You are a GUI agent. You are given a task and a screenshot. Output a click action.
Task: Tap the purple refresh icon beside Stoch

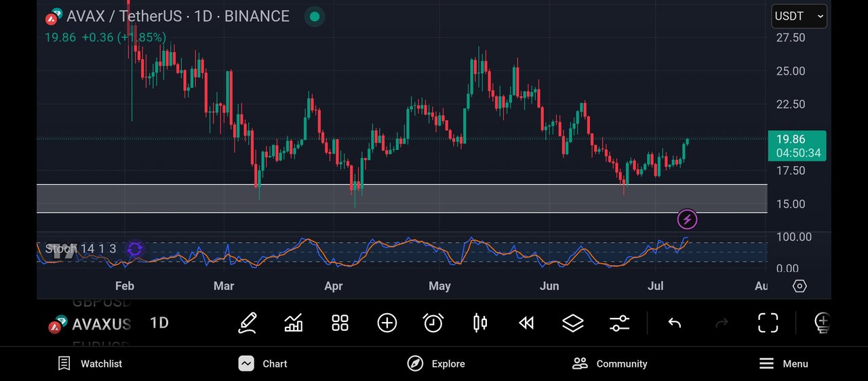[134, 249]
